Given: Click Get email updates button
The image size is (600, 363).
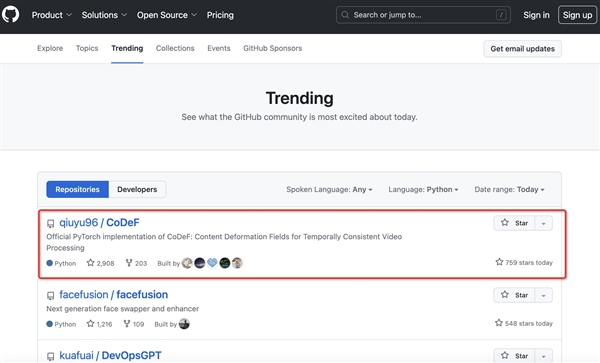Looking at the screenshot, I should pyautogui.click(x=522, y=49).
